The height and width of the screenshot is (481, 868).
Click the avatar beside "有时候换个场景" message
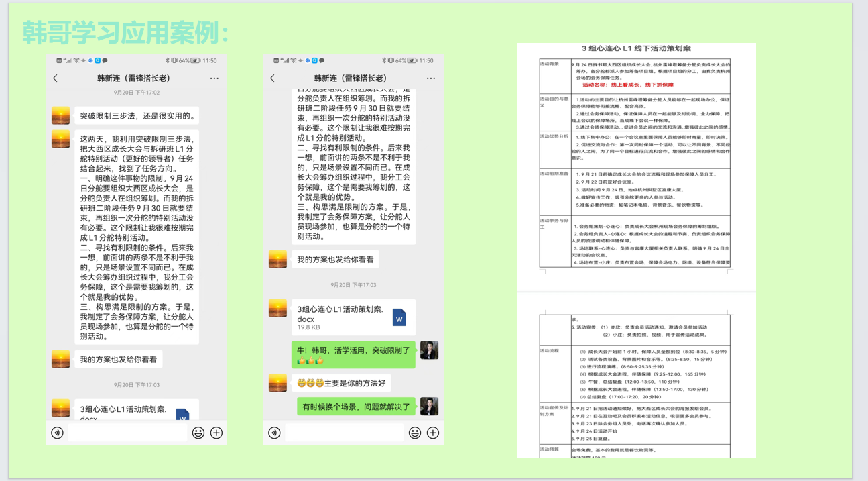pyautogui.click(x=429, y=407)
